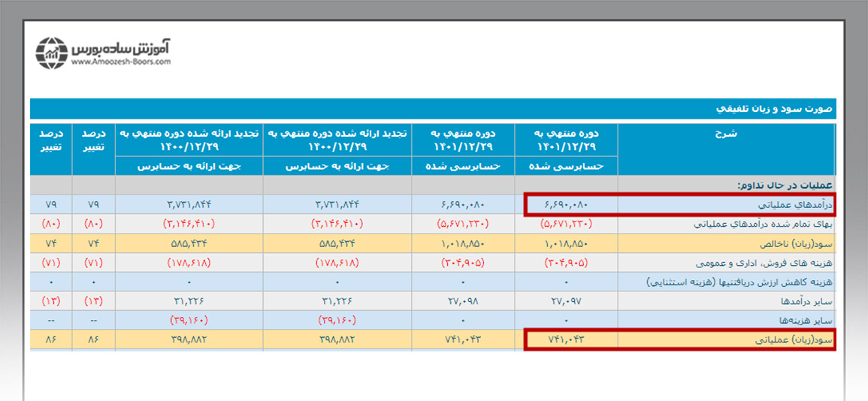This screenshot has width=868, height=401.
Task: Select the leftmost درصد تغییر column header
Action: point(51,140)
